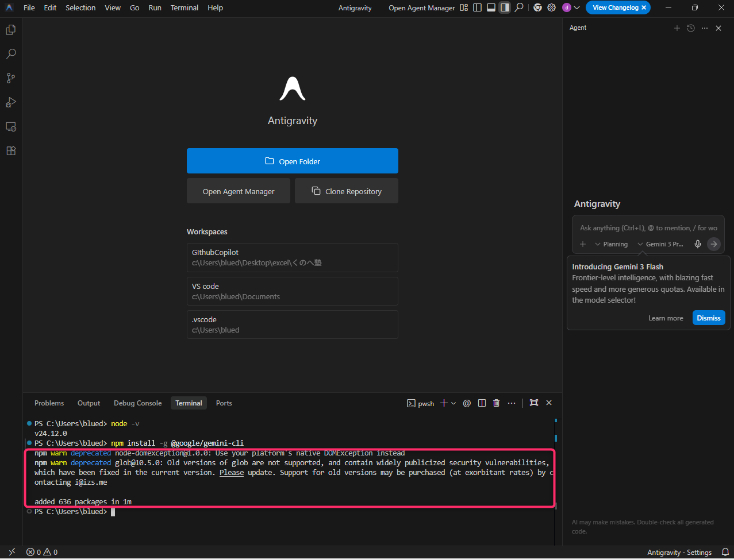This screenshot has height=560, width=734.
Task: Toggle the primary side bar visibility
Action: point(477,8)
